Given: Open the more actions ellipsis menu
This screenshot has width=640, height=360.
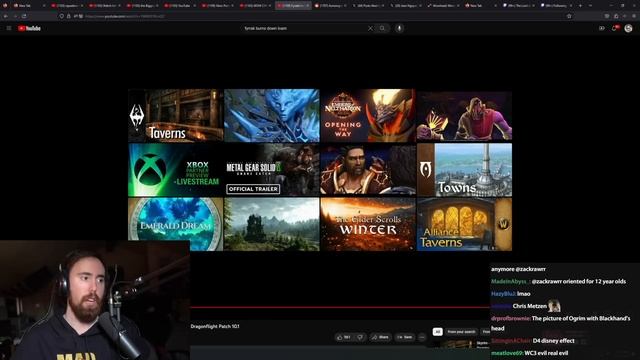Looking at the screenshot, I should point(422,337).
